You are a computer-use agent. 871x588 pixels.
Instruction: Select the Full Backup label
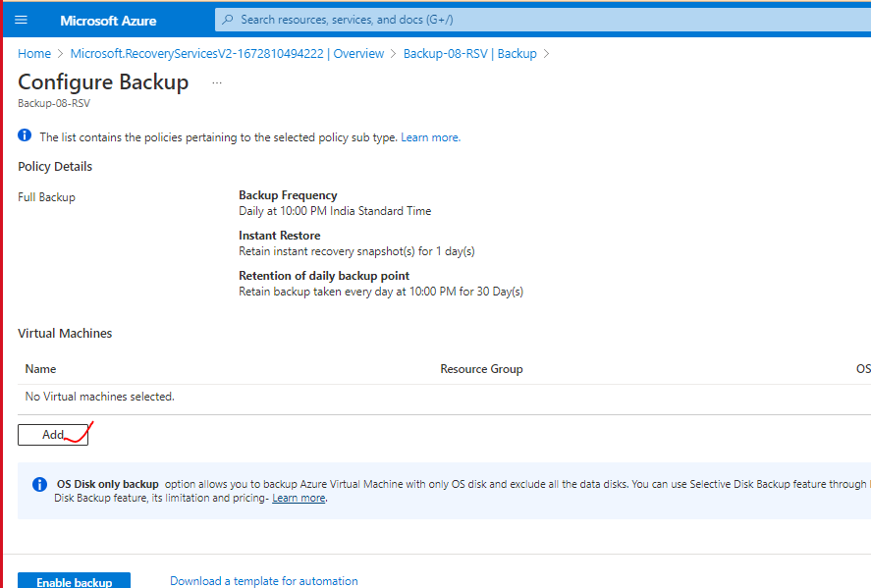(x=47, y=197)
